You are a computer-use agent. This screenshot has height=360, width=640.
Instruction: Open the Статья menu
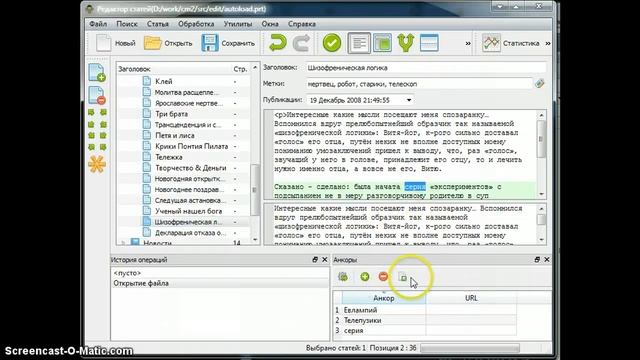158,24
